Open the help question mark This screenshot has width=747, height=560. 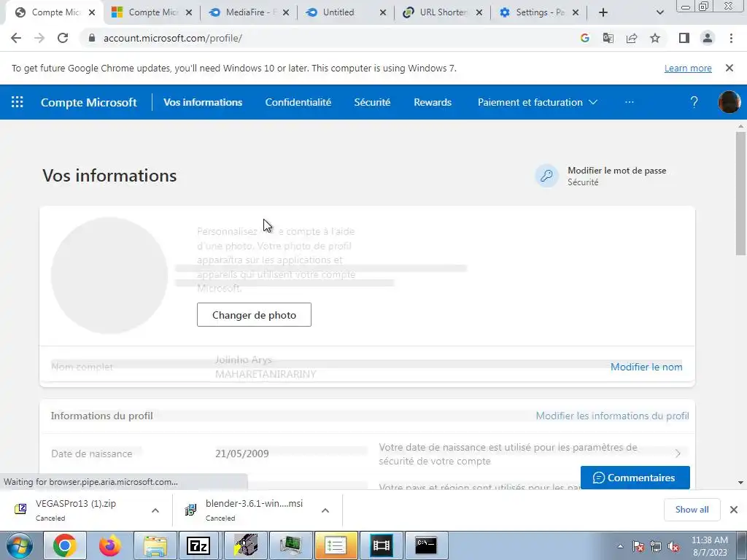pyautogui.click(x=694, y=102)
